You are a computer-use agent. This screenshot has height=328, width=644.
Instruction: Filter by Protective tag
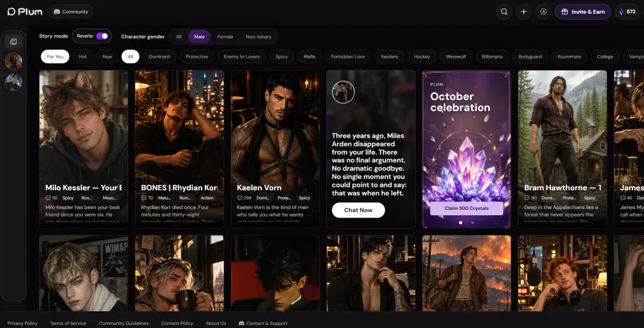pos(197,57)
